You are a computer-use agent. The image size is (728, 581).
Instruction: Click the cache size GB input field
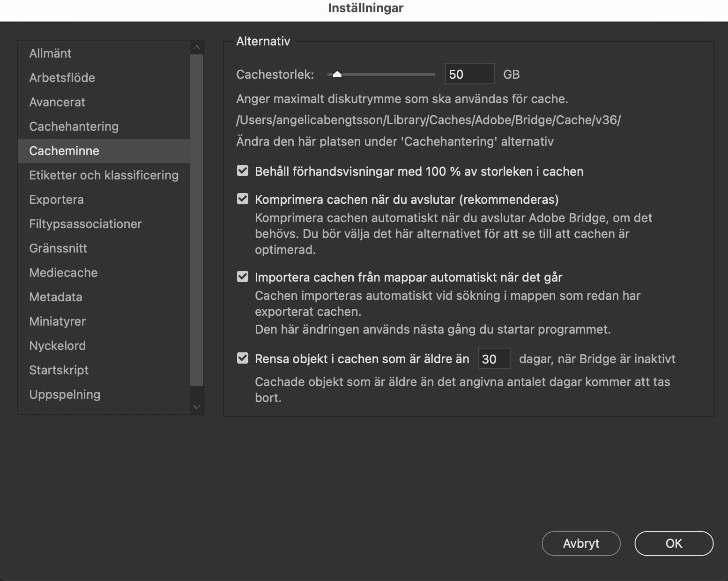[469, 74]
